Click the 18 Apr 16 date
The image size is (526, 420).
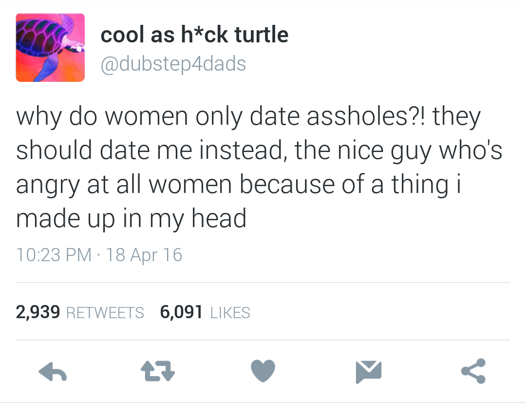click(144, 254)
